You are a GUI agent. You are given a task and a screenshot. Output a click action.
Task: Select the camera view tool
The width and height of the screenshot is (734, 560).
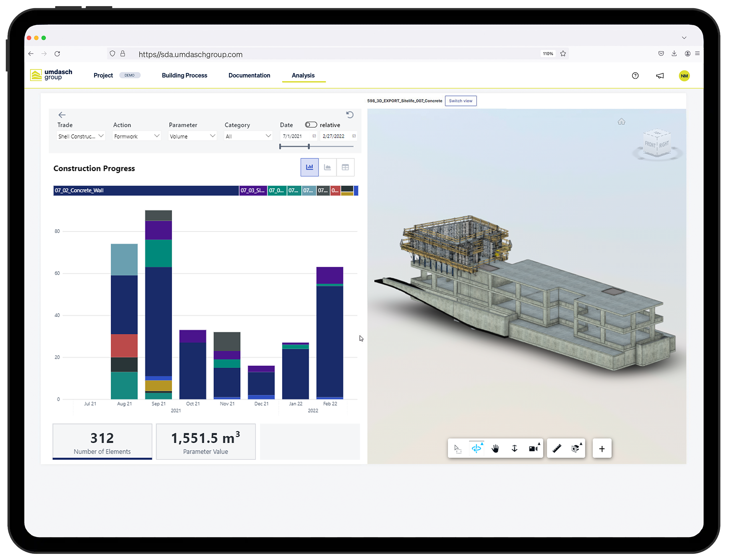tap(534, 448)
